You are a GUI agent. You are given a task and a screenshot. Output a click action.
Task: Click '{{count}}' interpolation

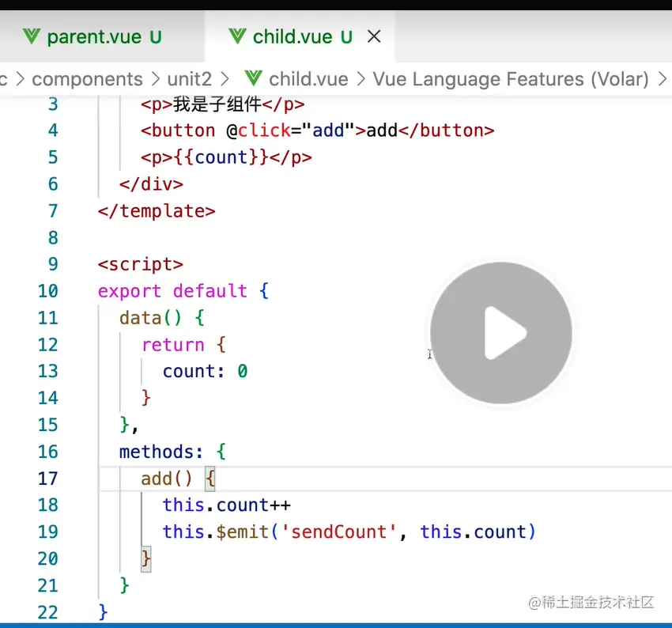[221, 157]
